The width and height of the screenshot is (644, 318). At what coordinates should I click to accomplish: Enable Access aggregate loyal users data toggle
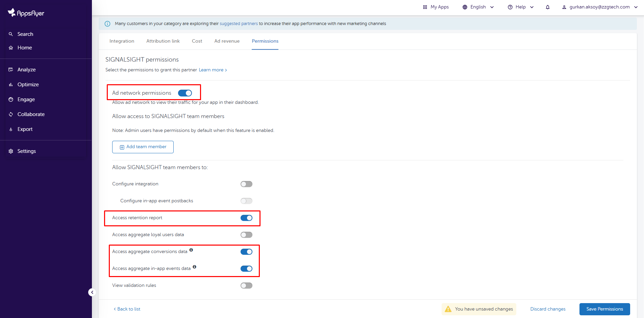[x=246, y=235]
